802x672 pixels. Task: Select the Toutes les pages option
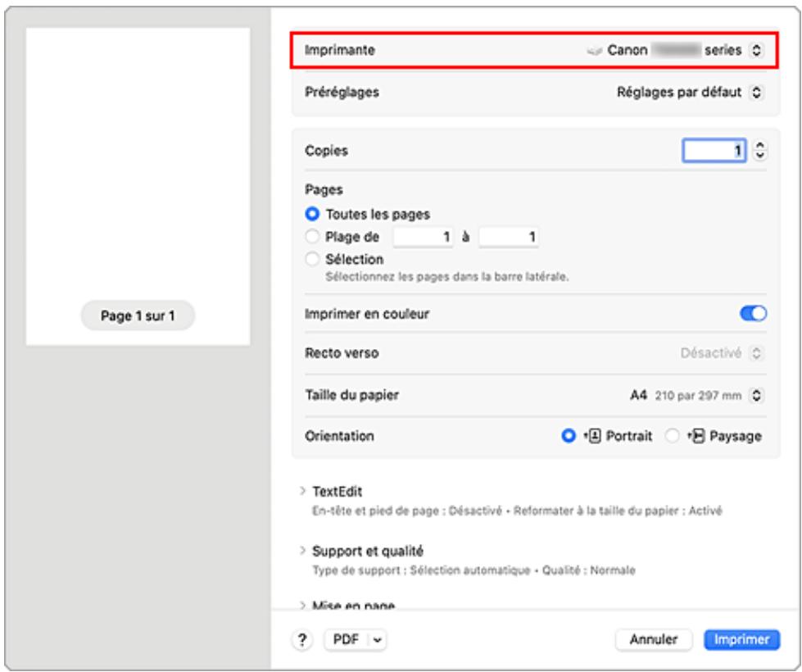[x=310, y=215]
